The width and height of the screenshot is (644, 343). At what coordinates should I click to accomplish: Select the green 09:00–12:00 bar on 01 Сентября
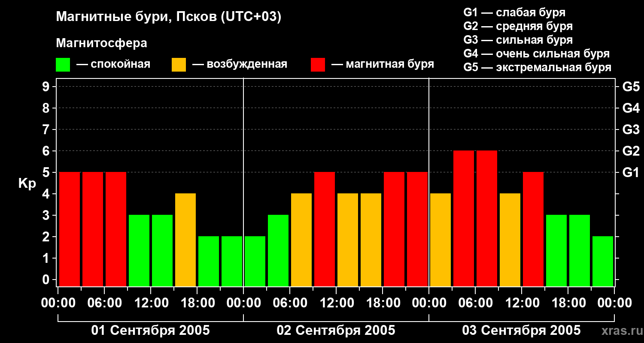pyautogui.click(x=139, y=250)
